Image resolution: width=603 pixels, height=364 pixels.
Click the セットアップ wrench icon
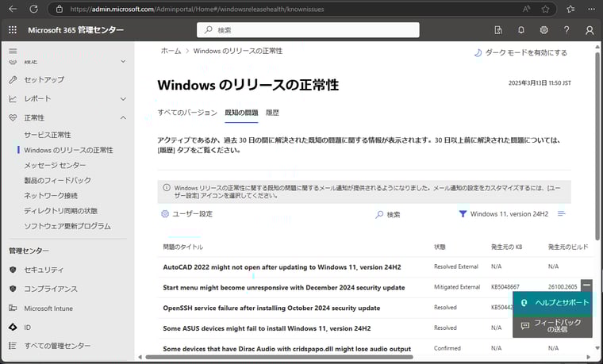(13, 79)
